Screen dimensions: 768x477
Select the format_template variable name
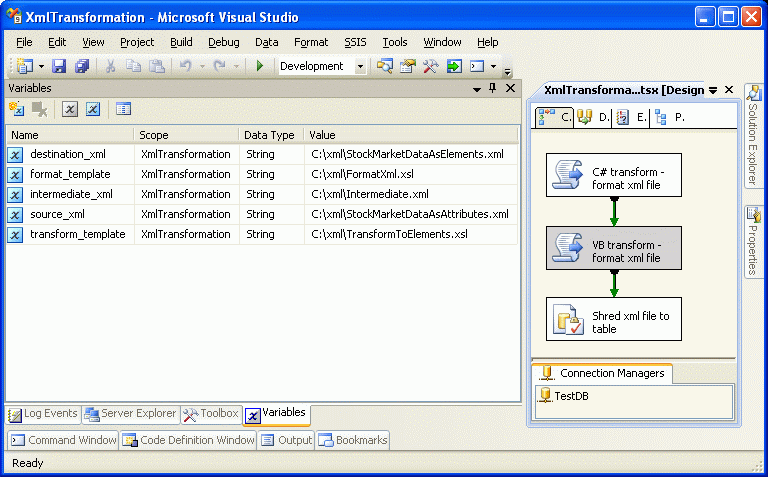point(70,174)
